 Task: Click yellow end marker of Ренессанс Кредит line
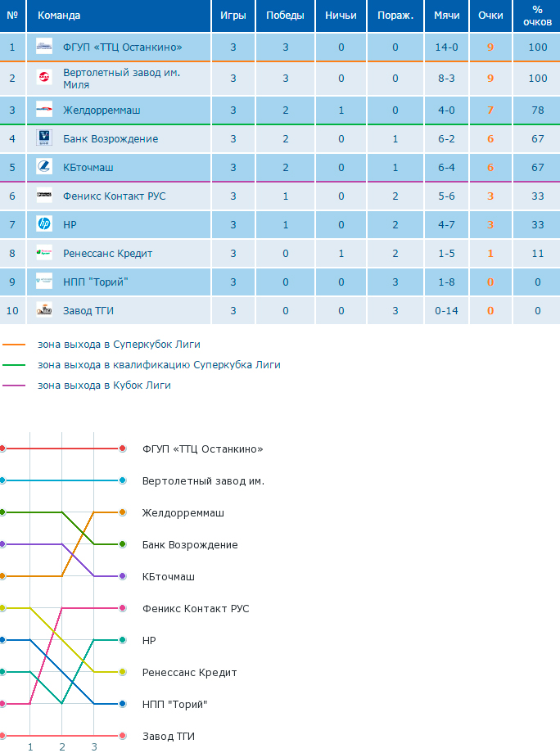123,672
